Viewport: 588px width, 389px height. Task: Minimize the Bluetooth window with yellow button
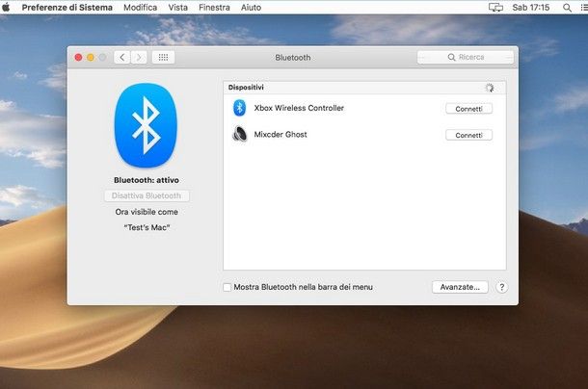tap(91, 58)
